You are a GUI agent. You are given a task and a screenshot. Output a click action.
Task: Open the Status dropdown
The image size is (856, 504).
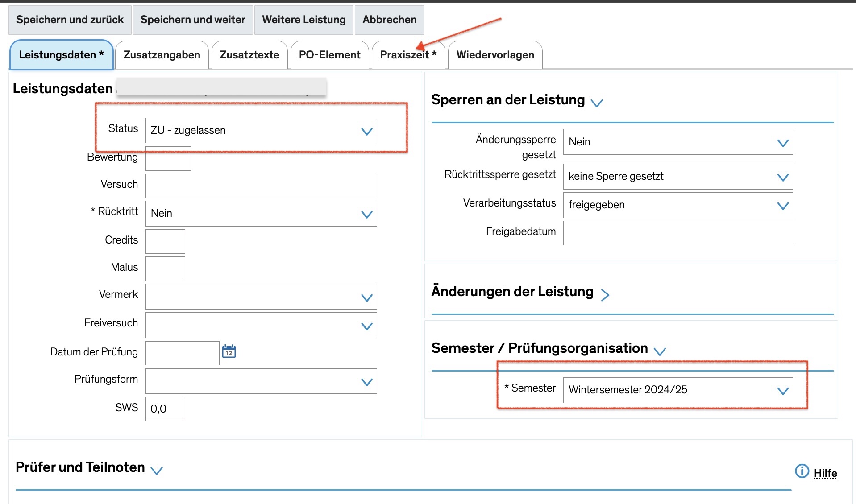[x=261, y=131]
